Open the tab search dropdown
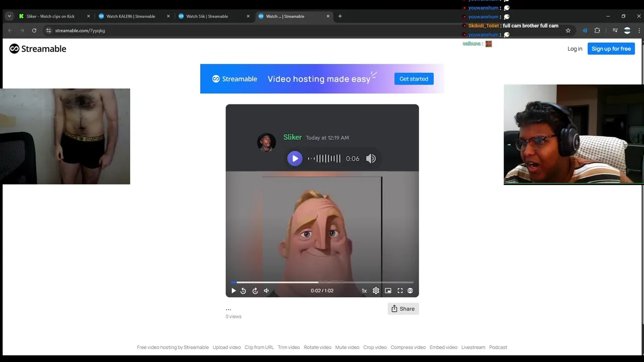644x362 pixels. coord(9,16)
